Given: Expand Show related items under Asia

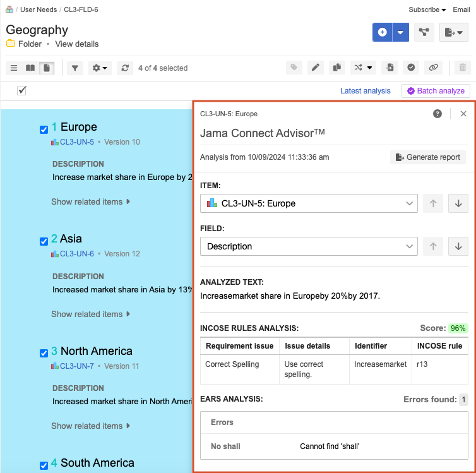Looking at the screenshot, I should click(x=90, y=314).
